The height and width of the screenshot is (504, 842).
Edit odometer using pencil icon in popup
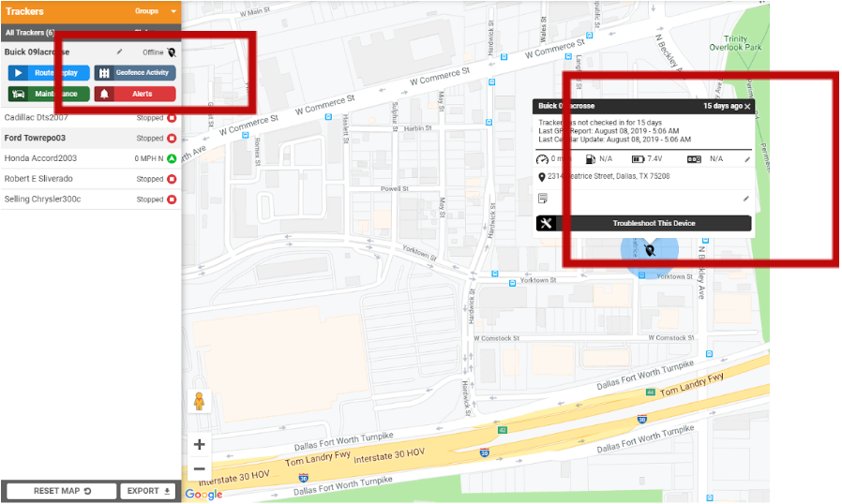coord(747,159)
